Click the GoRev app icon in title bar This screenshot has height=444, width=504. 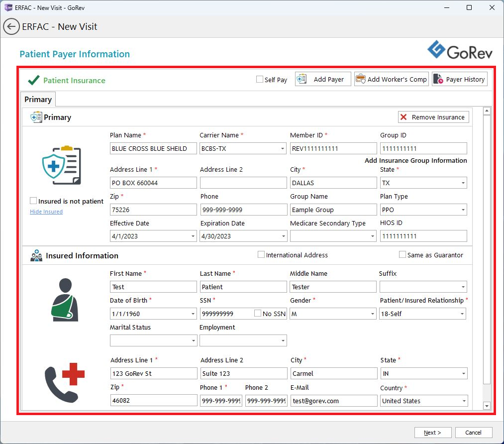coord(8,7)
